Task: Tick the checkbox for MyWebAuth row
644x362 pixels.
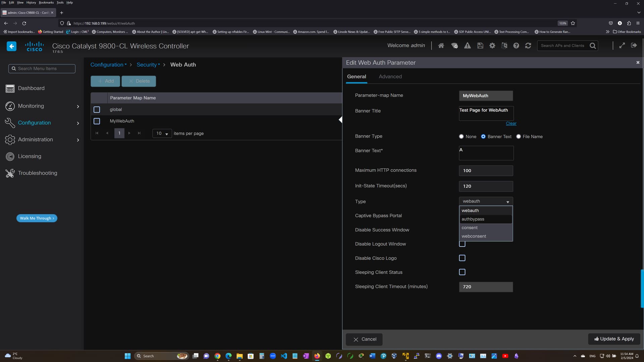Action: pos(97,121)
